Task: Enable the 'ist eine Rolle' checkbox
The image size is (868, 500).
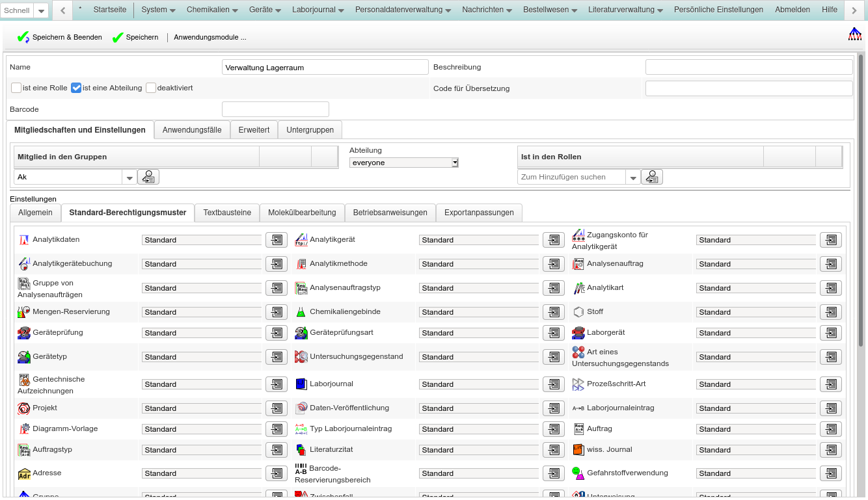Action: coord(16,88)
